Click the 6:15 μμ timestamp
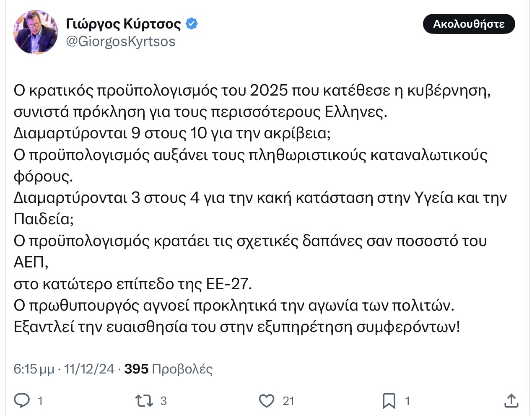Screen dimensions: 532x415 pos(34,369)
